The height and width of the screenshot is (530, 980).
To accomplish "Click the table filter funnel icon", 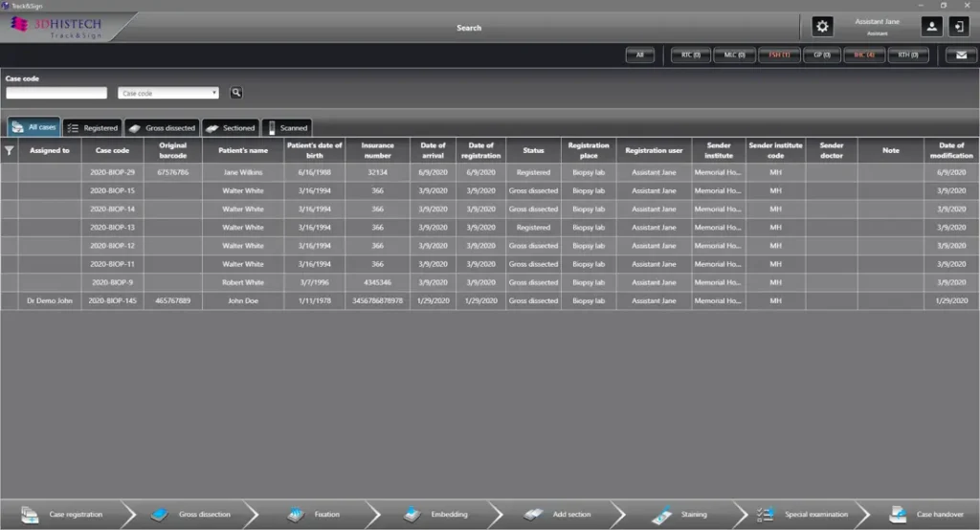I will click(9, 150).
